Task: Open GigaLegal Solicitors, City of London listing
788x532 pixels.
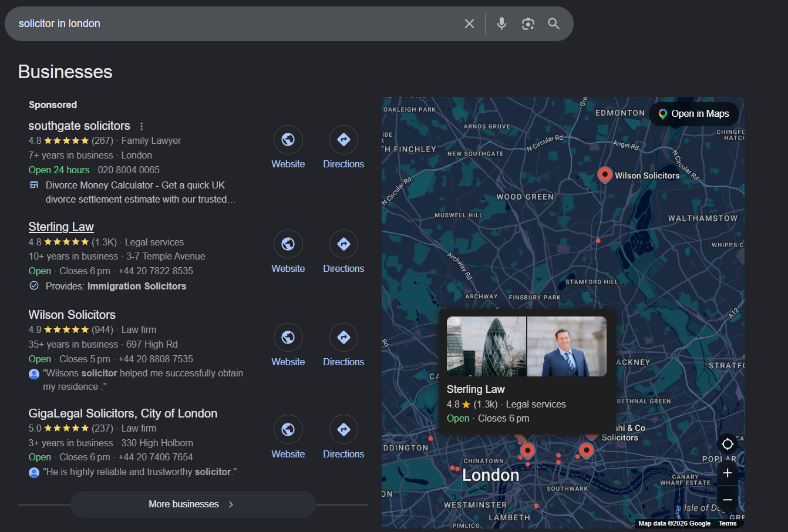Action: (x=123, y=413)
